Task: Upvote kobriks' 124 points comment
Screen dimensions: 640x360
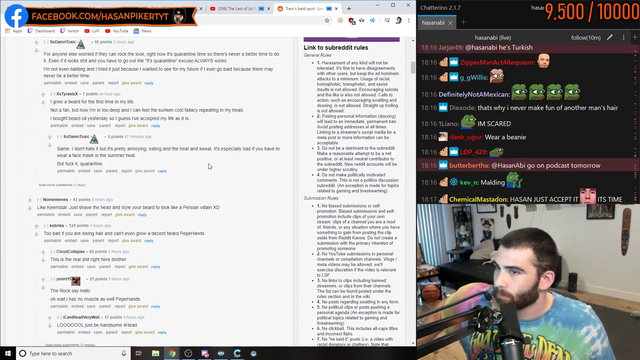Action: 36,226
